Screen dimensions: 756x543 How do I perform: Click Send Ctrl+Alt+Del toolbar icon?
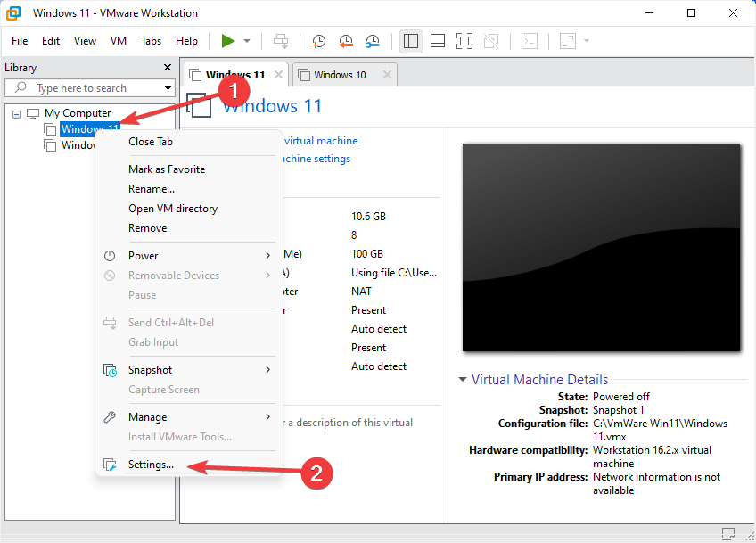coord(281,41)
